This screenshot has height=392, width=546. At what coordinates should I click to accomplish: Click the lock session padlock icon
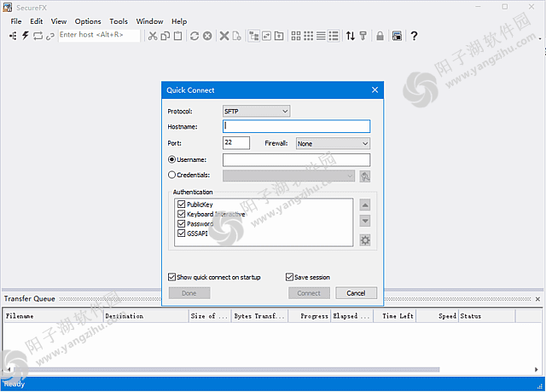[380, 36]
